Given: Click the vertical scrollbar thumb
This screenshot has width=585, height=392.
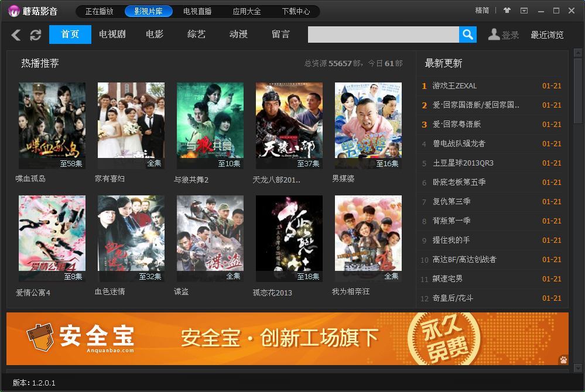Looking at the screenshot, I should [x=578, y=91].
